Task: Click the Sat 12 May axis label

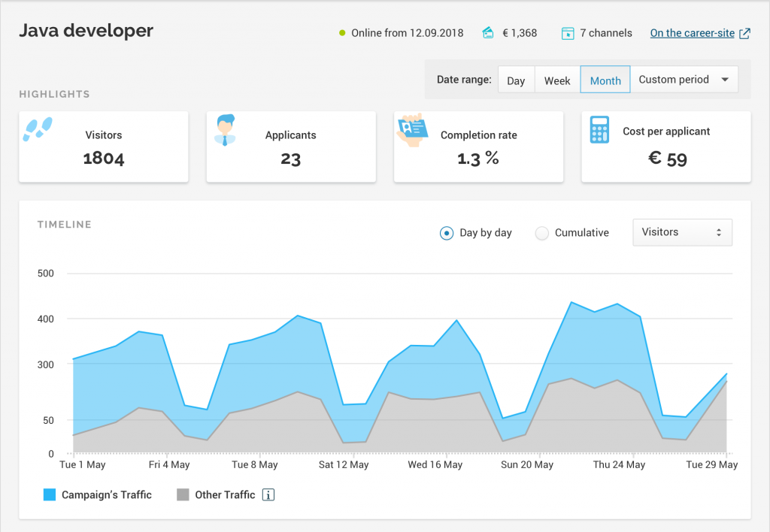Action: (x=343, y=465)
